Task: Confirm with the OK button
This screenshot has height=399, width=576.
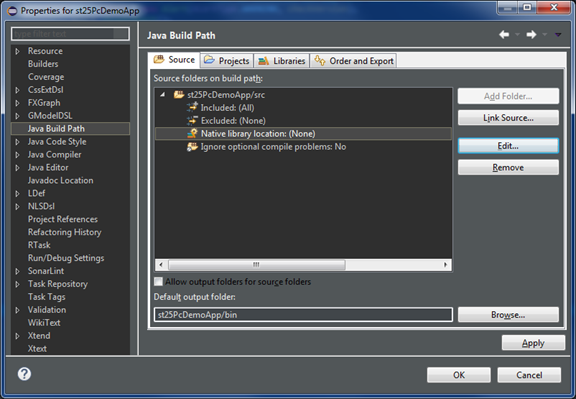Action: click(x=459, y=375)
